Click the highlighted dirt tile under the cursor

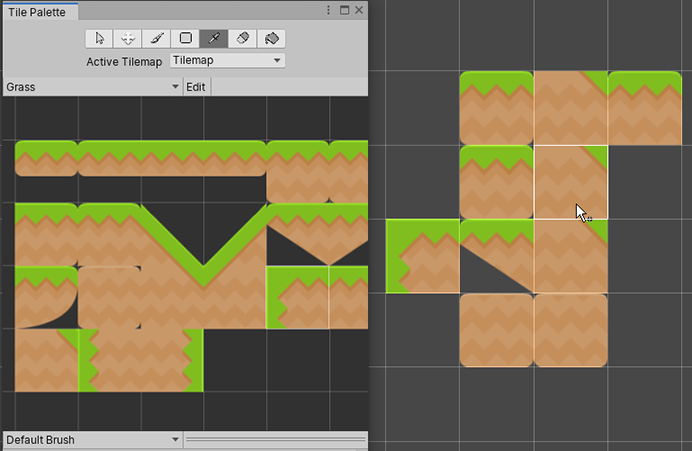point(571,182)
